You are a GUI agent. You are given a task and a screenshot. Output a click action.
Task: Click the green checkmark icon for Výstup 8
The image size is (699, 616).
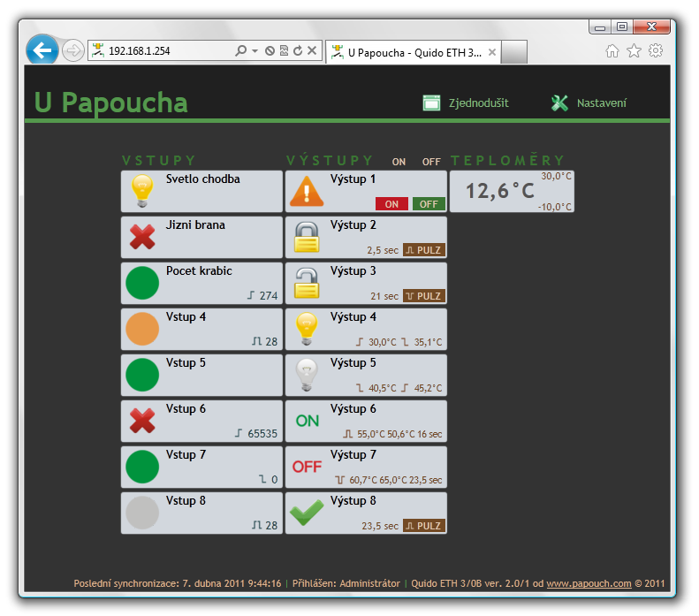[307, 513]
